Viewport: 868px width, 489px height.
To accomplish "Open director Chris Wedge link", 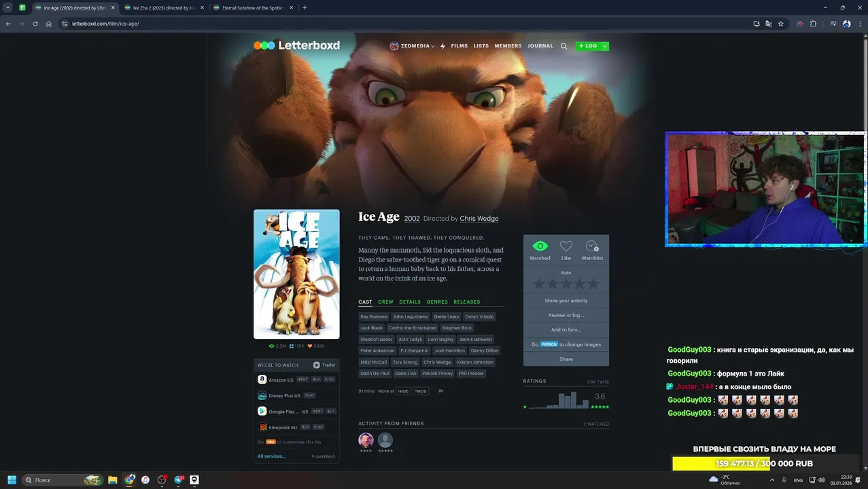I will pos(479,219).
